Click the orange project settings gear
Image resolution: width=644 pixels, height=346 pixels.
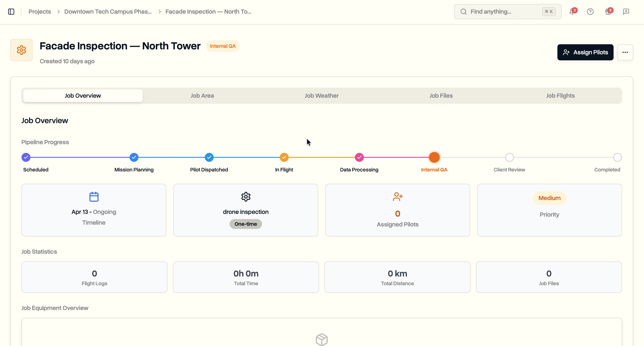point(21,50)
